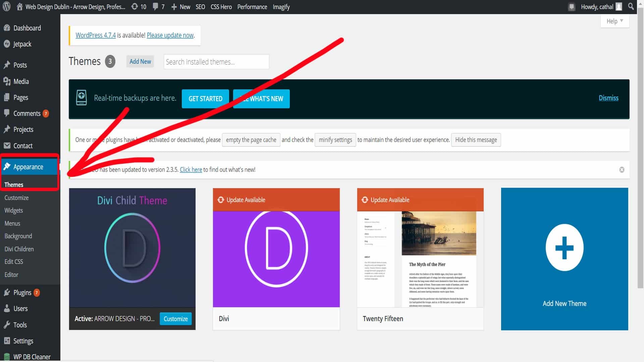Click the plus circle on Add New Theme
This screenshot has height=362, width=644.
(x=565, y=248)
